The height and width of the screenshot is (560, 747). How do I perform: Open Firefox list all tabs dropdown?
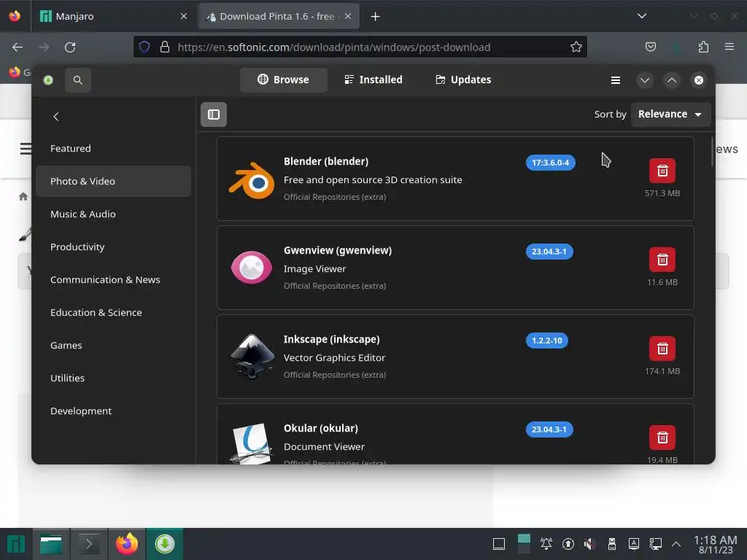(642, 16)
